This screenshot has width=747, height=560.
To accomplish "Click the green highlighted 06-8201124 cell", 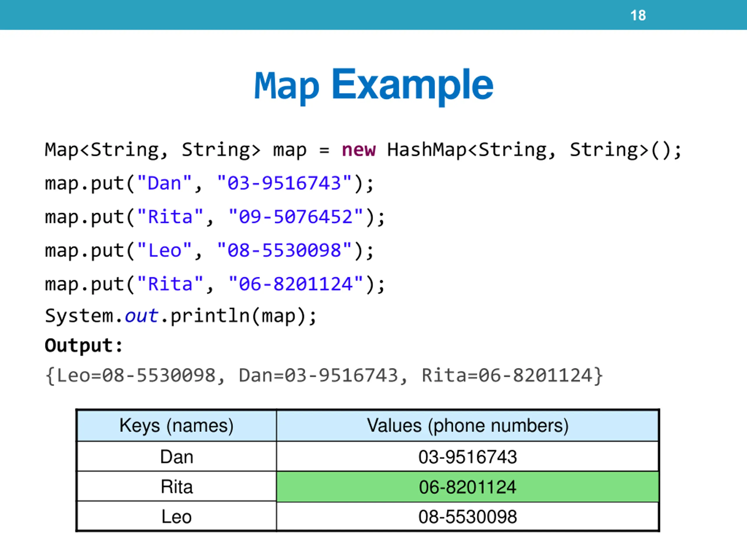I will click(x=468, y=487).
